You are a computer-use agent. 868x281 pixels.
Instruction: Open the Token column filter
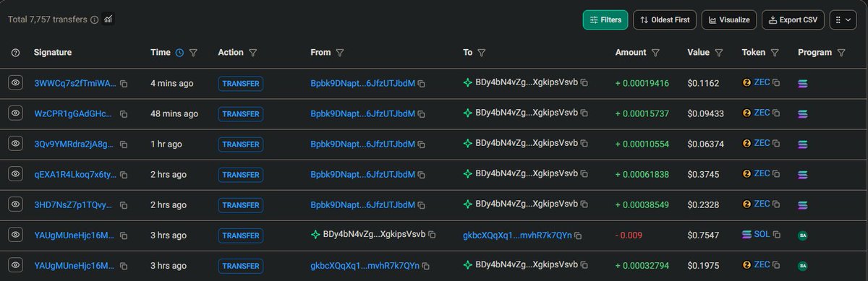(x=775, y=53)
